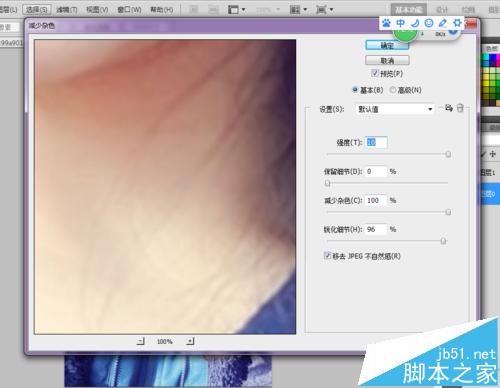The width and height of the screenshot is (500, 388).
Task: Pick the bright cyan swatch in Swatches panel
Action: 487,57
